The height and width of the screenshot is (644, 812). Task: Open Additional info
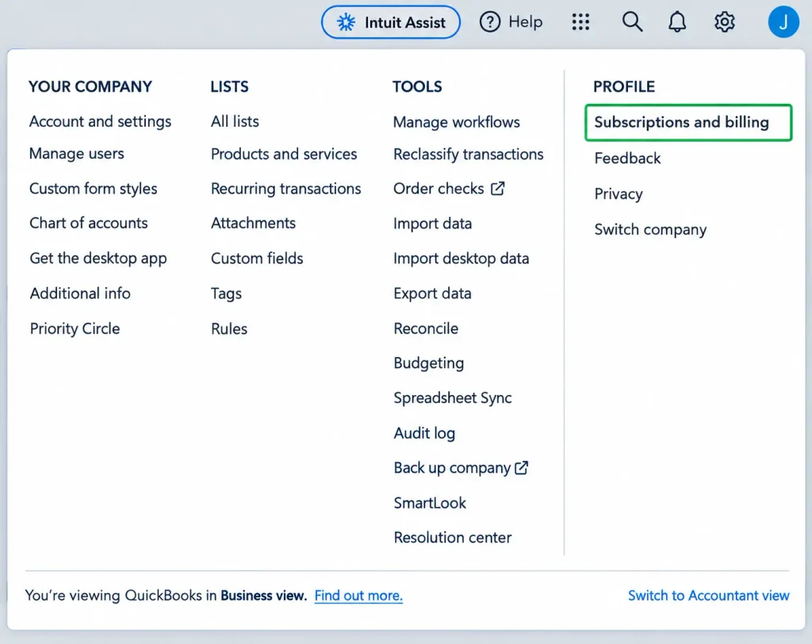tap(80, 293)
